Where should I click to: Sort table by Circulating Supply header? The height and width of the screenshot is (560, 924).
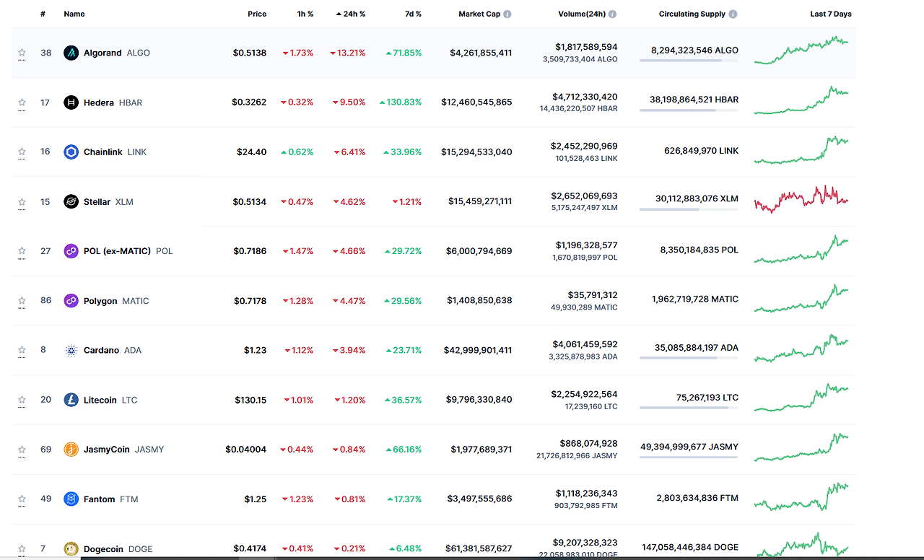coord(692,14)
